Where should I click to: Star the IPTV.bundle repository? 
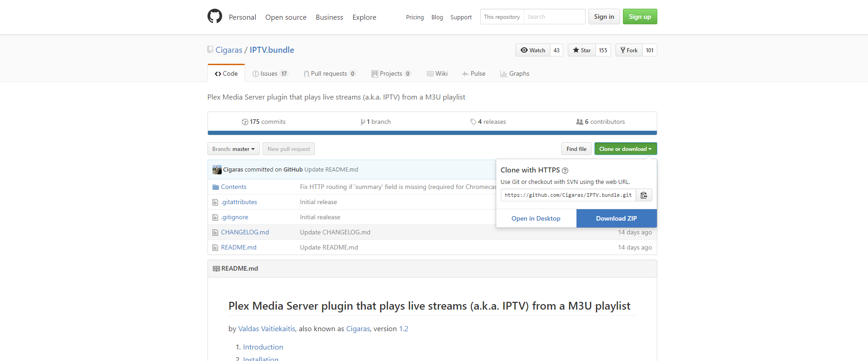[x=582, y=50]
